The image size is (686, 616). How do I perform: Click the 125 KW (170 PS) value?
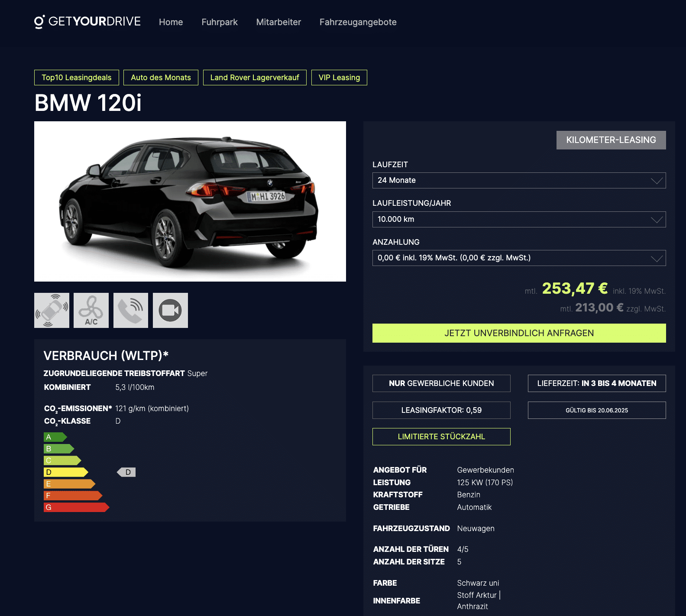(485, 483)
